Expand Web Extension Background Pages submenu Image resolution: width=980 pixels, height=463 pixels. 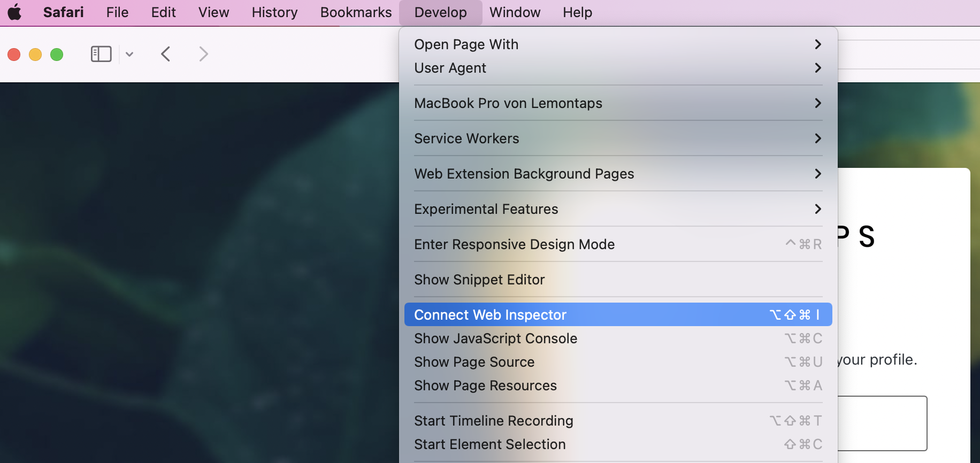(x=618, y=174)
